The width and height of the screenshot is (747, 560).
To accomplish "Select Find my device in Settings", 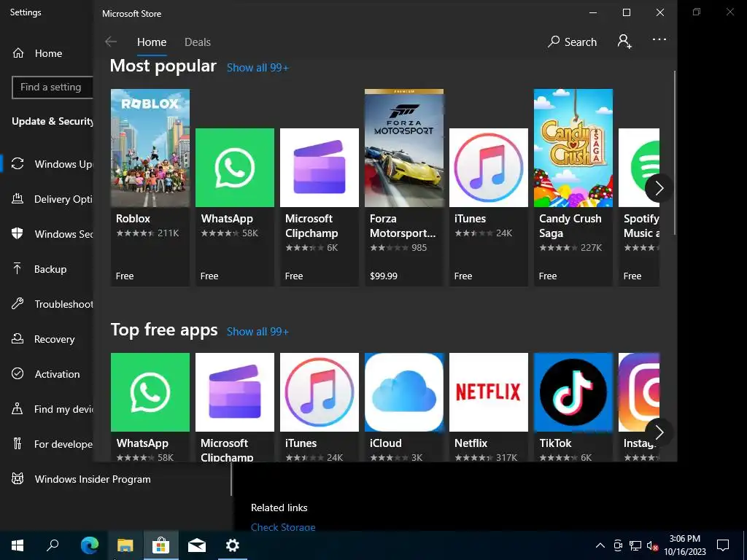I will point(52,409).
